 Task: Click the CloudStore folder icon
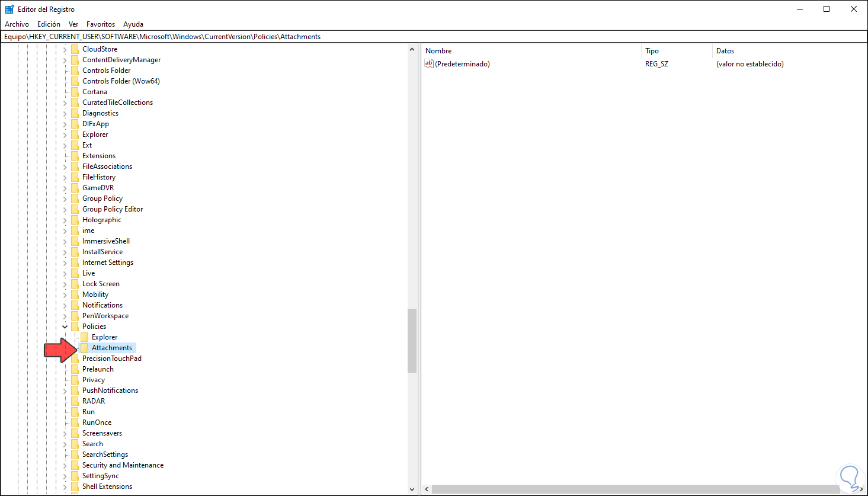tap(75, 49)
